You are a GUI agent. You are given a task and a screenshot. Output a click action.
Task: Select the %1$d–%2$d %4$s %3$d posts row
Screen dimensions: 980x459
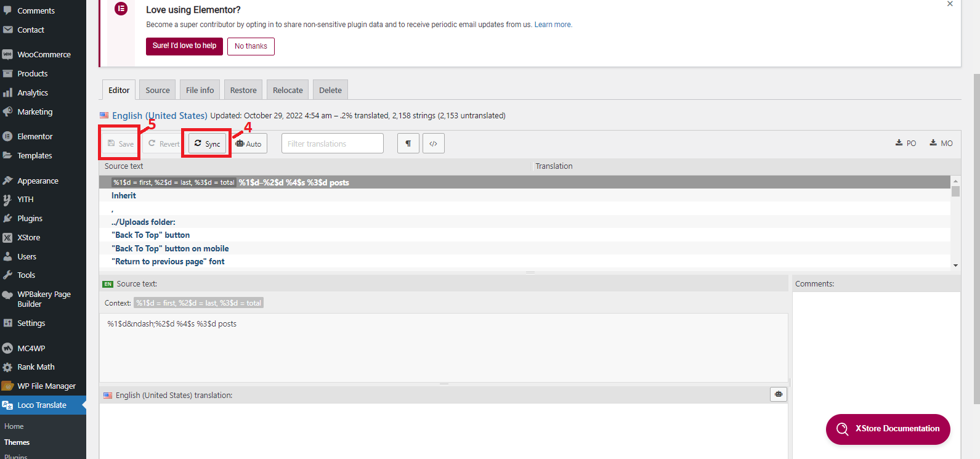click(x=525, y=182)
